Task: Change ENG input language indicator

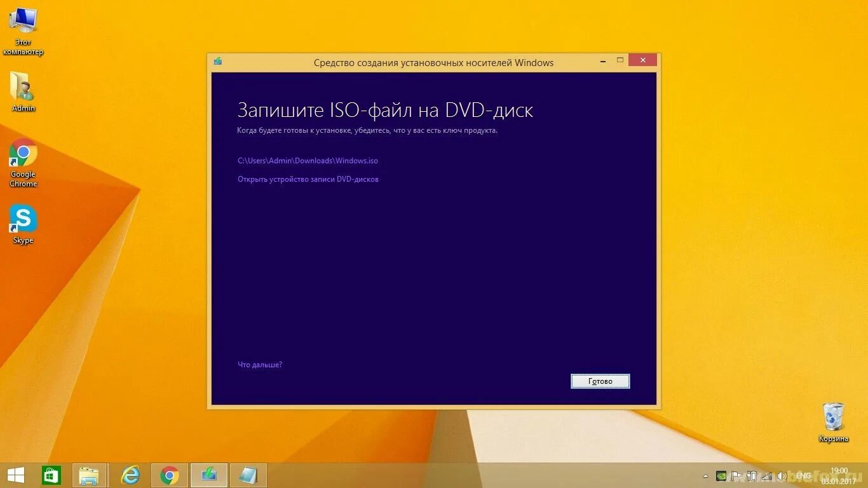Action: 803,476
